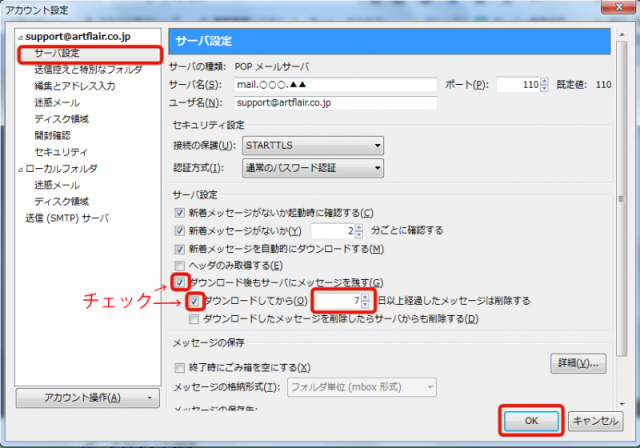Open the アカウント操作(A) dropdown button
Screen dimensions: 640x448
[88, 398]
